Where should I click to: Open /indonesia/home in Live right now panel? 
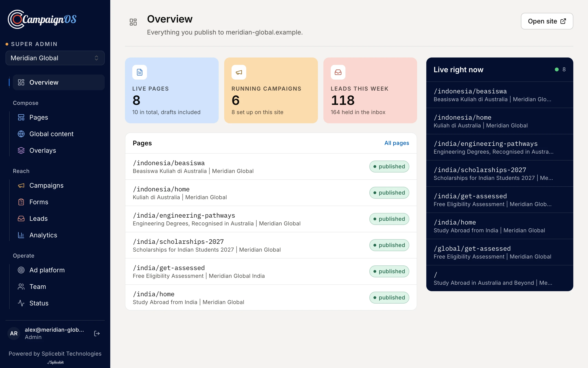(x=500, y=121)
